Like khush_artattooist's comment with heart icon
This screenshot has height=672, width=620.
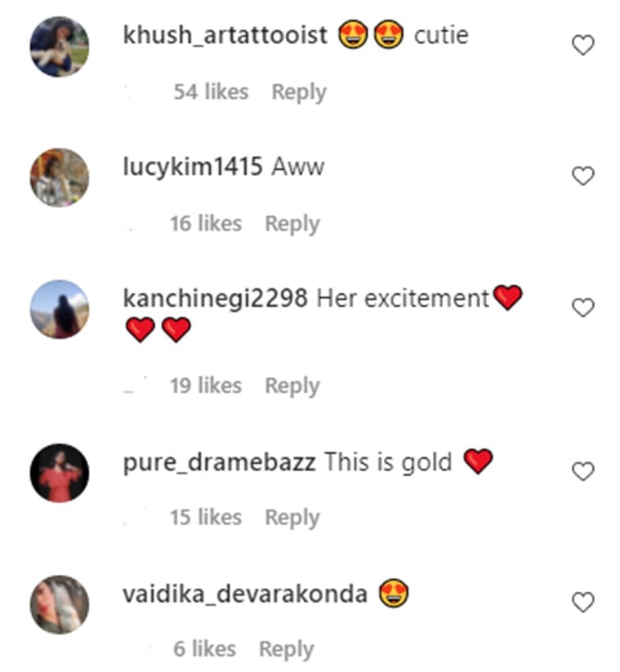click(x=583, y=45)
